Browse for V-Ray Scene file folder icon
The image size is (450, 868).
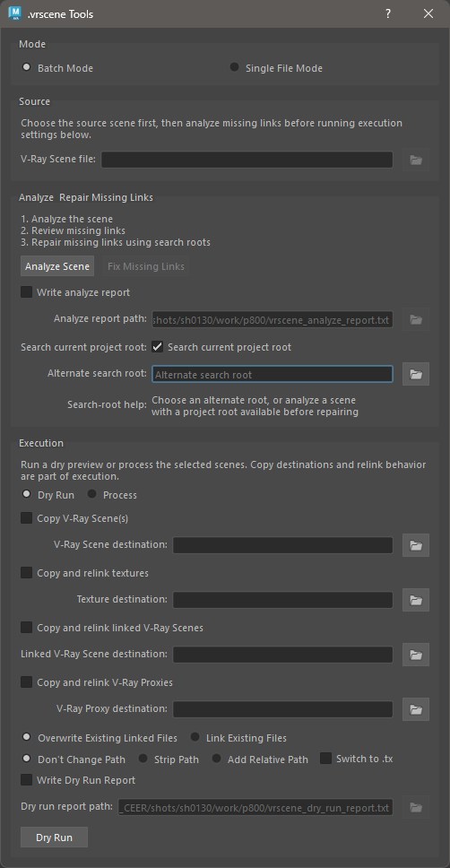(x=416, y=160)
